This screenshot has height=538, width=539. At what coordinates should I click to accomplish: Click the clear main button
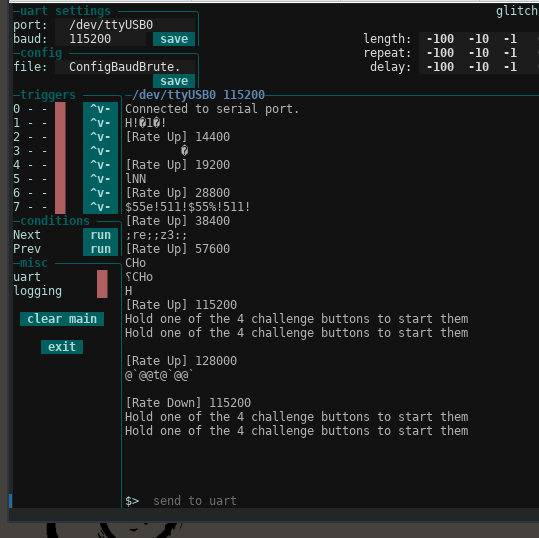(x=62, y=319)
